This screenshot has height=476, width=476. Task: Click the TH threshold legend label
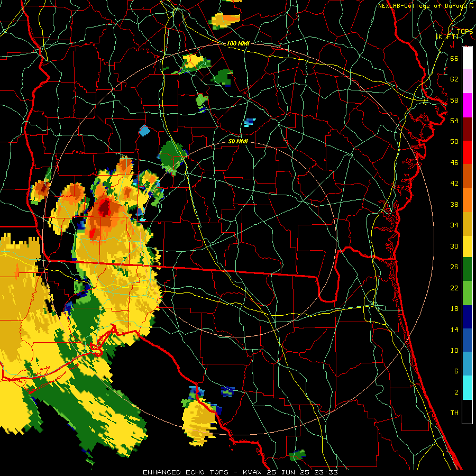click(454, 413)
